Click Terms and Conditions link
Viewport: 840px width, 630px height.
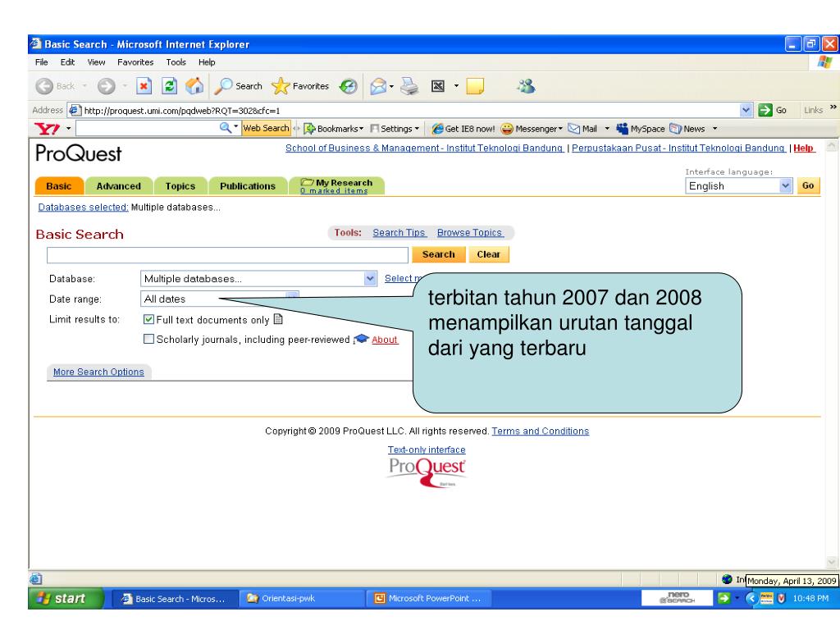(x=540, y=431)
